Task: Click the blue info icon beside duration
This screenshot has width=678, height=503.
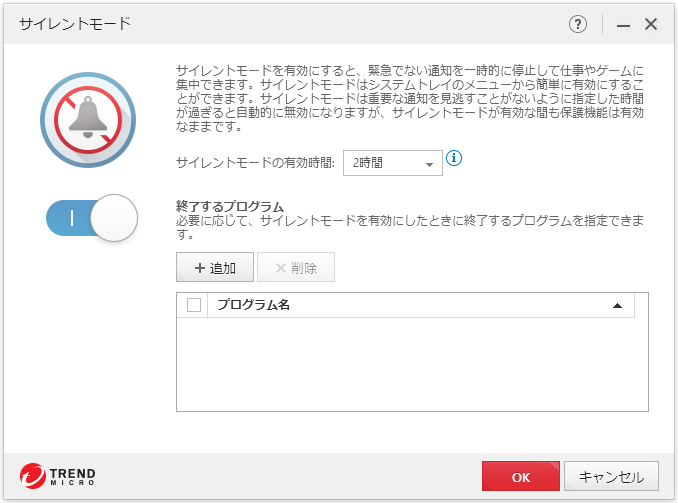Action: (x=455, y=159)
